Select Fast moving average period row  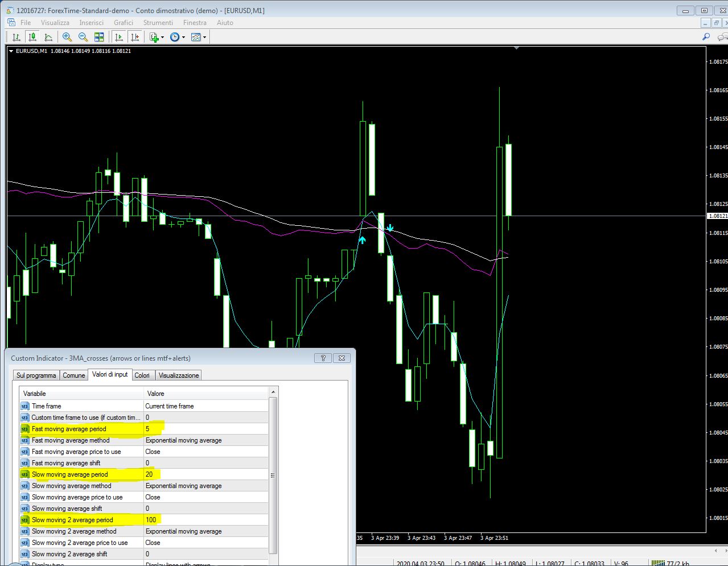[x=81, y=429]
